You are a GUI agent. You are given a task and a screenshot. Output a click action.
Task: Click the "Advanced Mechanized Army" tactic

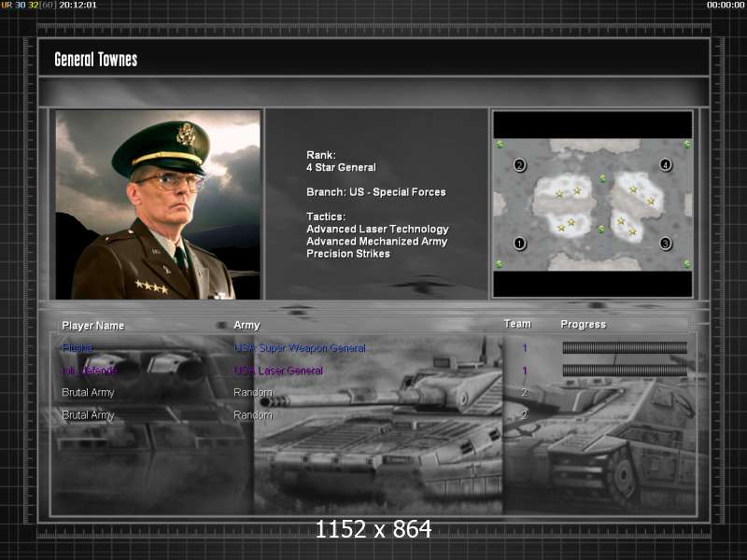377,242
